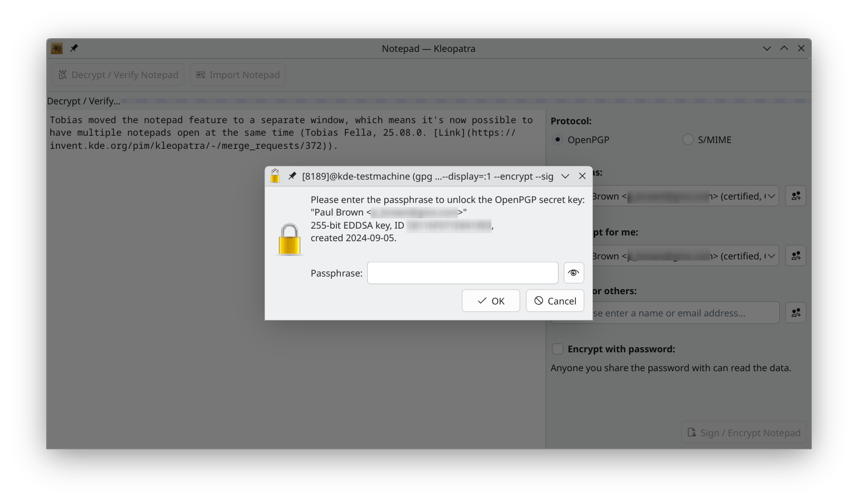
Task: Select the S/MIME protocol radio button
Action: 688,140
